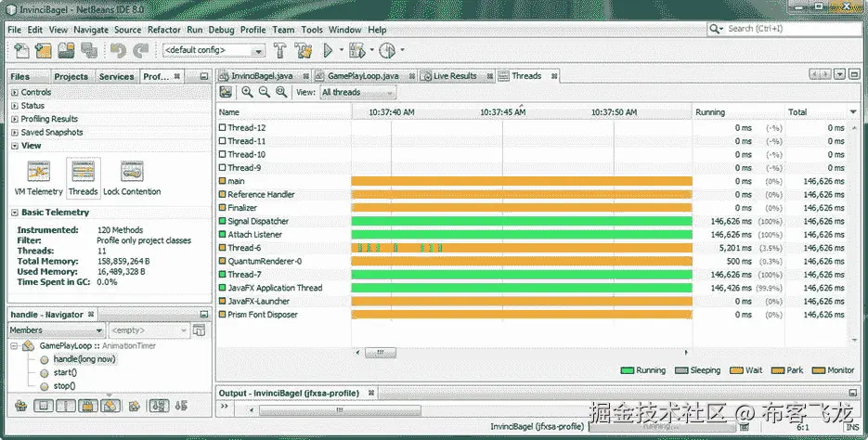Select handle(long now) in Navigator
Image resolution: width=868 pixels, height=440 pixels.
[84, 359]
